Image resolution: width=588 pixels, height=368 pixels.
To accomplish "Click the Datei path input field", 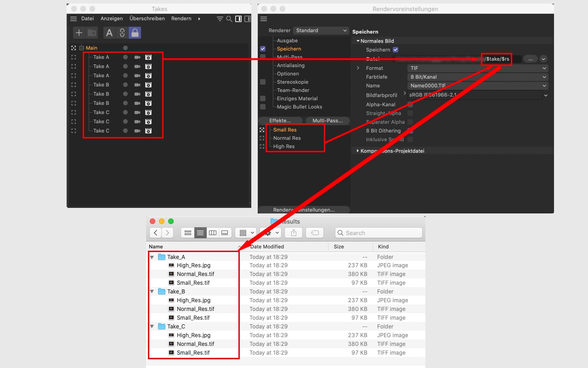I will [458, 59].
